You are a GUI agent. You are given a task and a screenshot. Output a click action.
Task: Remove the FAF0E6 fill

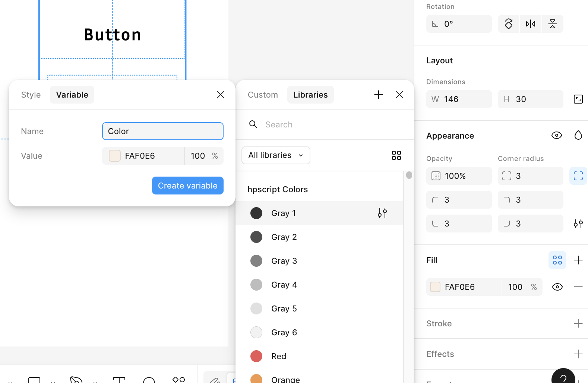pyautogui.click(x=578, y=287)
